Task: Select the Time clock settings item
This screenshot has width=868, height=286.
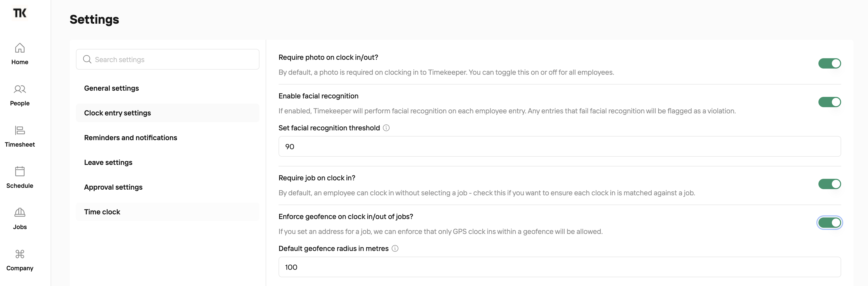Action: (168, 212)
